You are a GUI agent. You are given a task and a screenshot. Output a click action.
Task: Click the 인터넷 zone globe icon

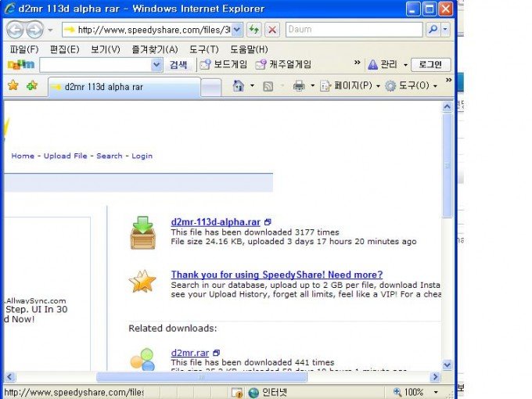click(x=253, y=393)
